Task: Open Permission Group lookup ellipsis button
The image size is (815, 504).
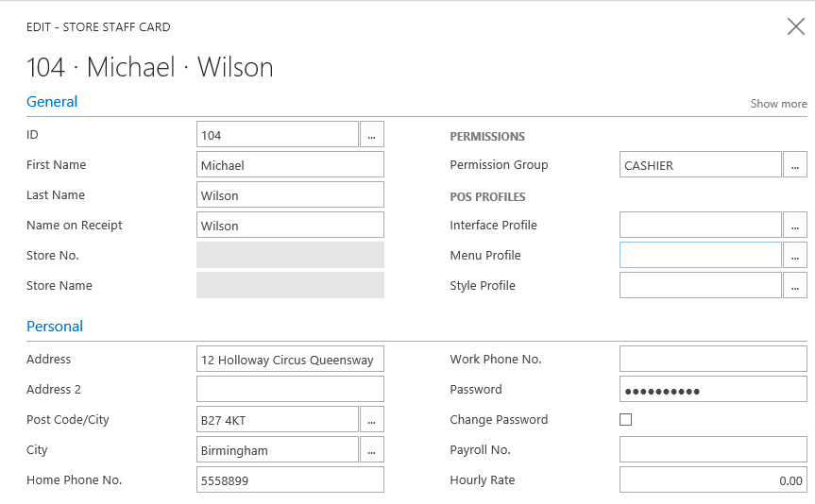Action: [x=795, y=165]
